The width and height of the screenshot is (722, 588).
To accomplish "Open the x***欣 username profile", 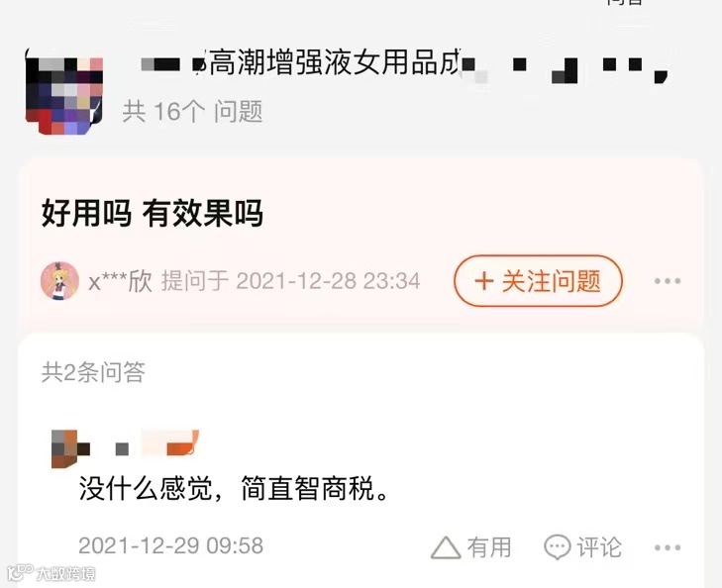I will click(120, 281).
